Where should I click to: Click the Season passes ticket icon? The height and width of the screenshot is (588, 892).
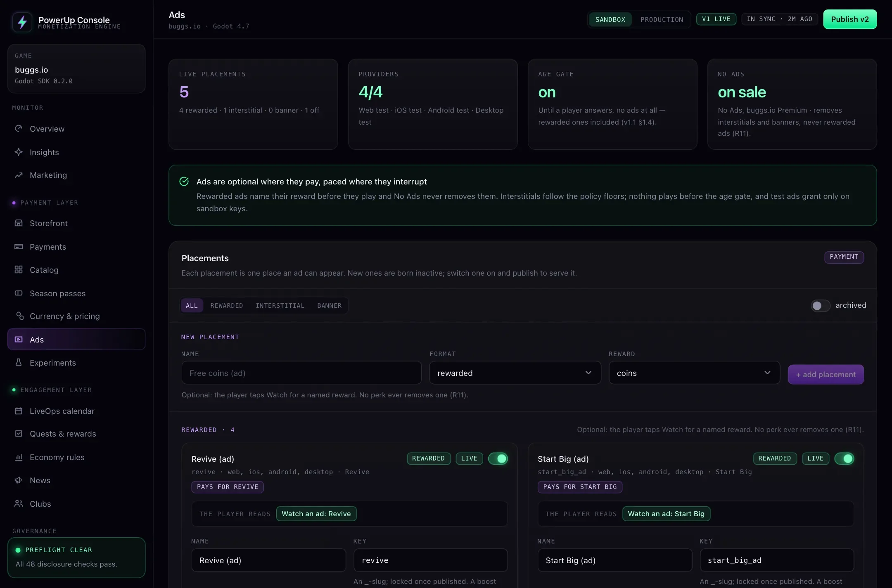click(19, 293)
